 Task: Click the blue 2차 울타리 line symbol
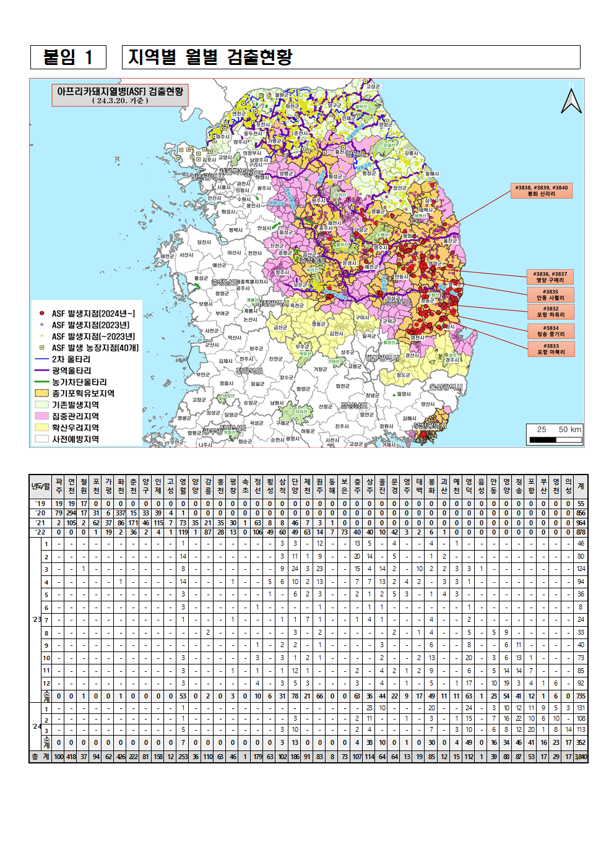click(x=41, y=359)
